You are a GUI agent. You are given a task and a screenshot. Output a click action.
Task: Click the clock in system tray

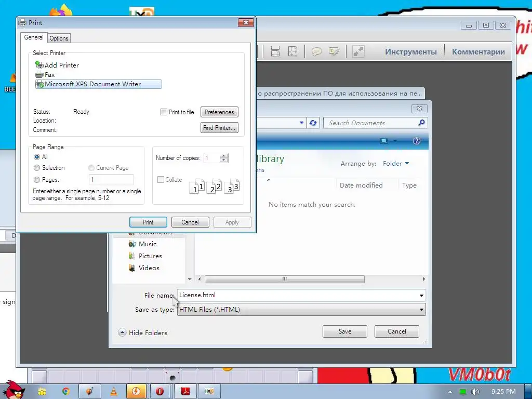click(x=503, y=392)
